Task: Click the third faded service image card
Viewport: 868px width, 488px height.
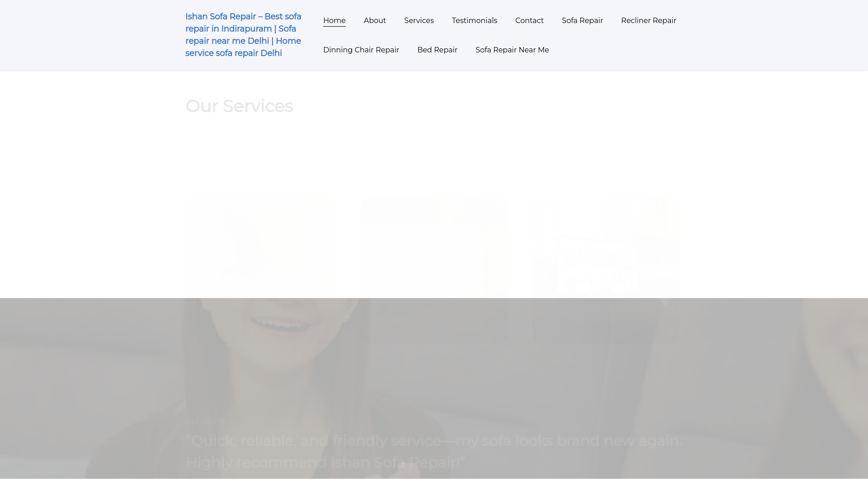Action: tap(606, 270)
